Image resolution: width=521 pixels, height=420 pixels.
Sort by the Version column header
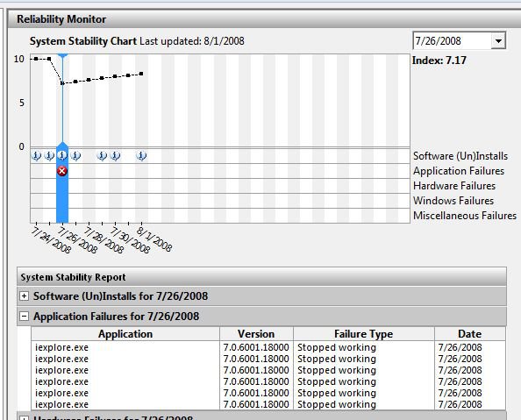[256, 334]
